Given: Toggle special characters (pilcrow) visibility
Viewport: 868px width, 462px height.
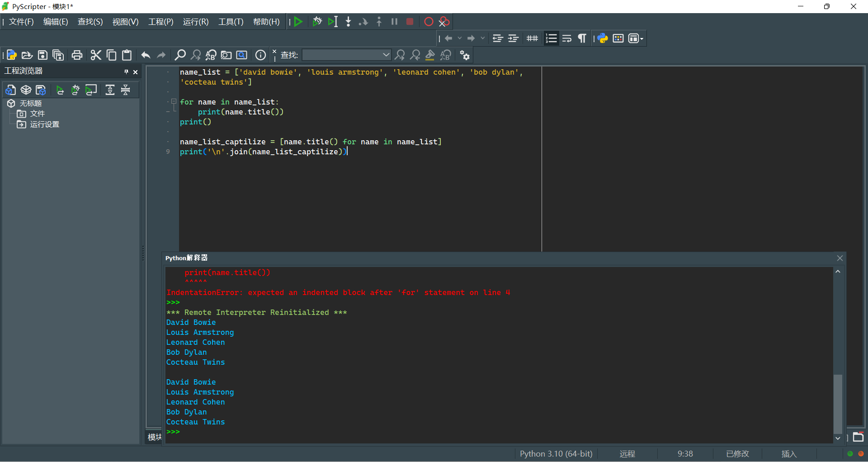Looking at the screenshot, I should (x=582, y=38).
